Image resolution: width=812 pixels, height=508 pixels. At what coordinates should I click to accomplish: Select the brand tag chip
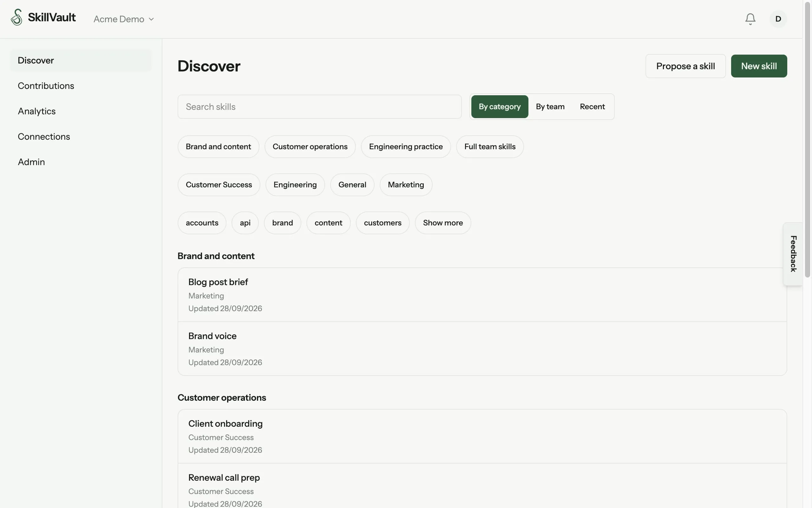(x=282, y=223)
